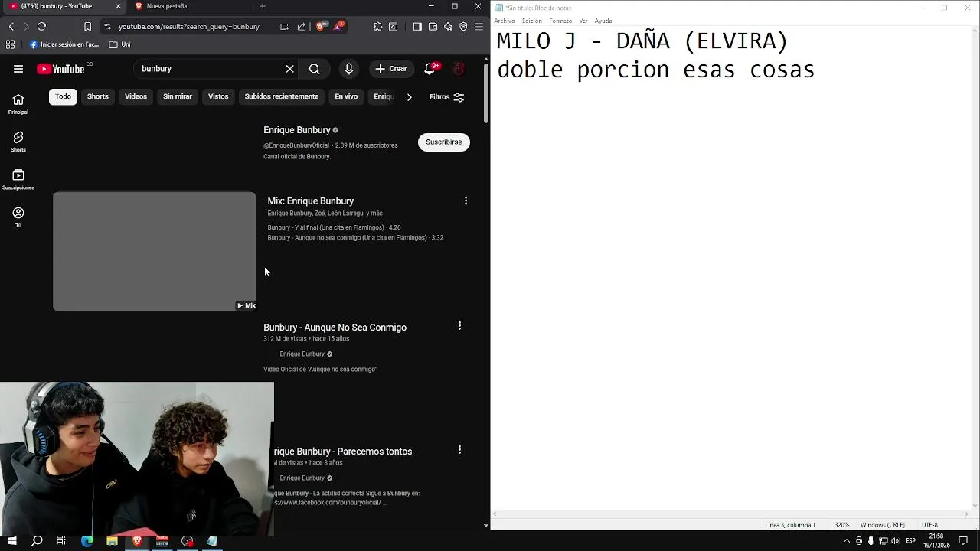
Task: Show hidden system tray icons
Action: click(846, 541)
